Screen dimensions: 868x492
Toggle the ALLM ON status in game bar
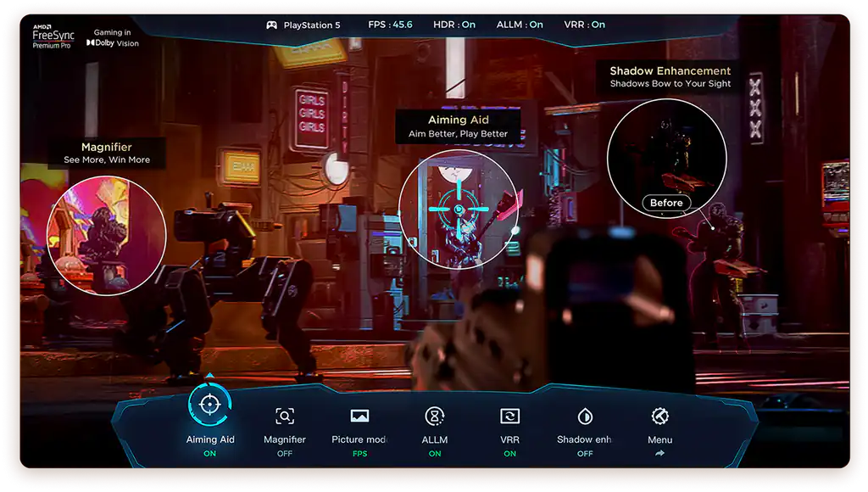point(435,453)
